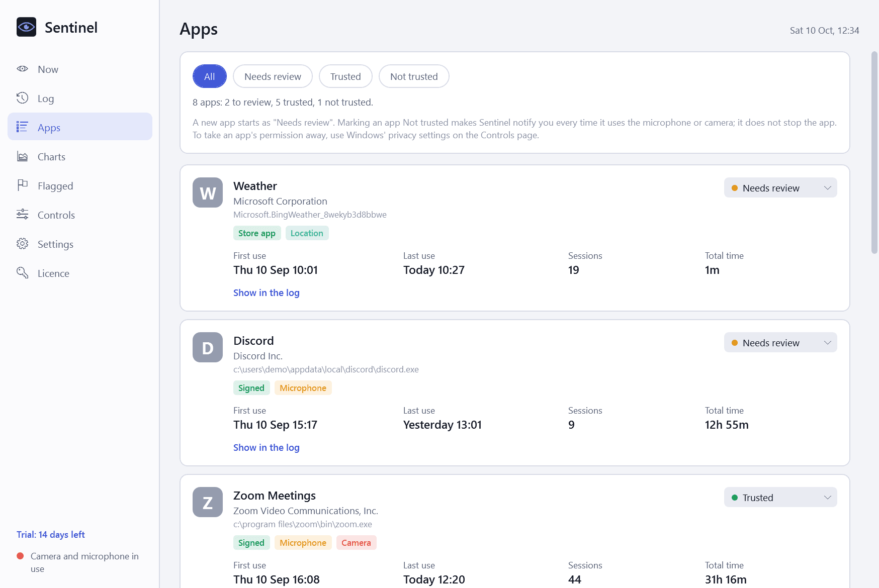Click the Weather app W avatar

click(208, 192)
